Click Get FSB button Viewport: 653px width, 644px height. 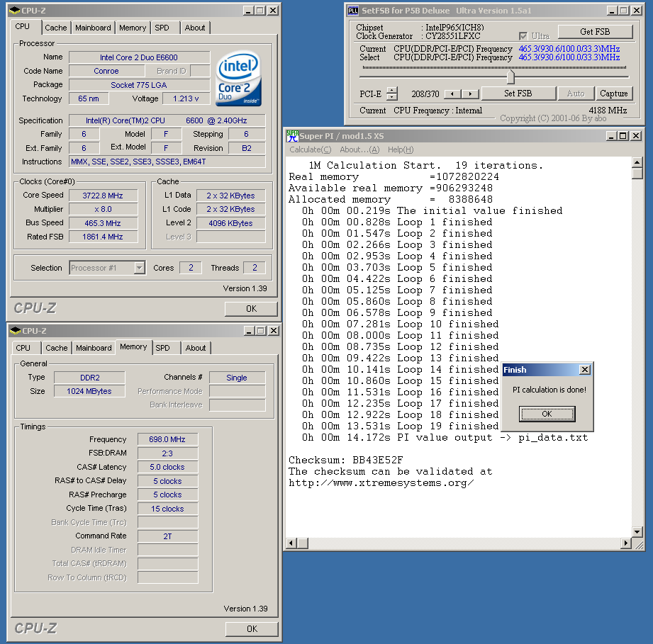(x=595, y=32)
